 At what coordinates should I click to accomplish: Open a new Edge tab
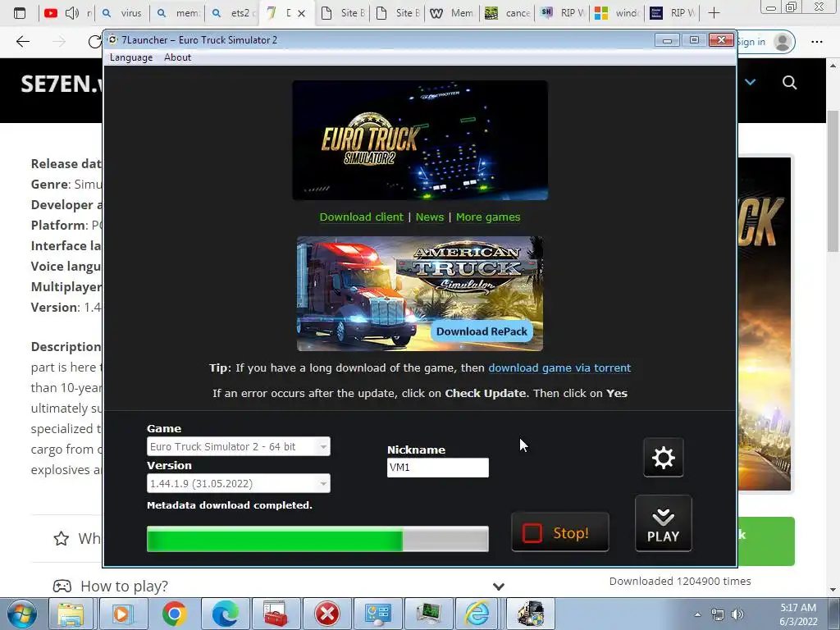[714, 13]
